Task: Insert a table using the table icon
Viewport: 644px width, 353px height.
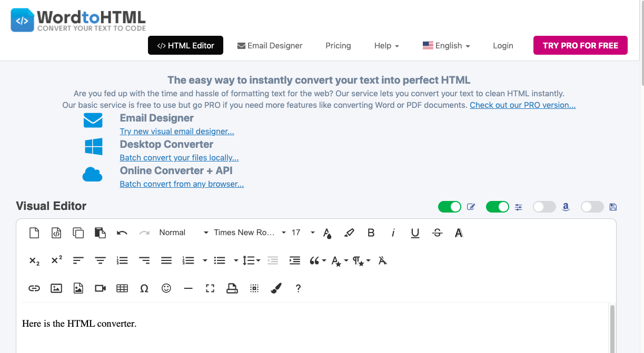Action: tap(122, 288)
